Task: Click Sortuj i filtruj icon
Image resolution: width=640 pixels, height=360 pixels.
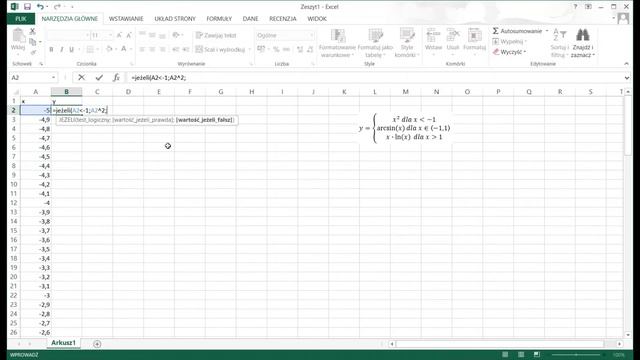Action: [x=560, y=35]
